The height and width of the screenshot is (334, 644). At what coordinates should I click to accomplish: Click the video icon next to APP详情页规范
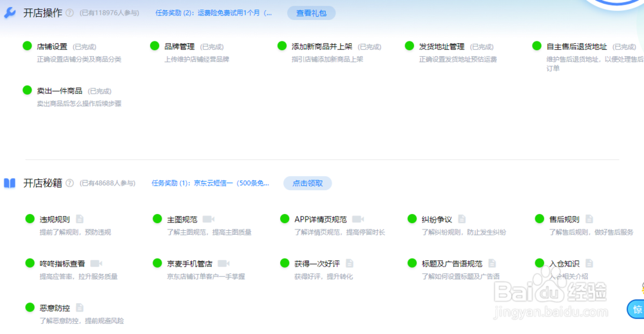357,219
